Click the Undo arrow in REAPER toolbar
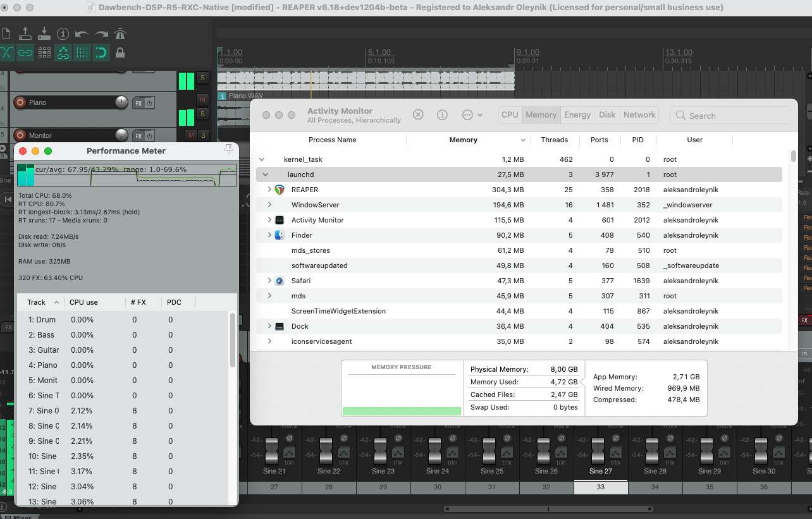The image size is (812, 519). pyautogui.click(x=82, y=34)
